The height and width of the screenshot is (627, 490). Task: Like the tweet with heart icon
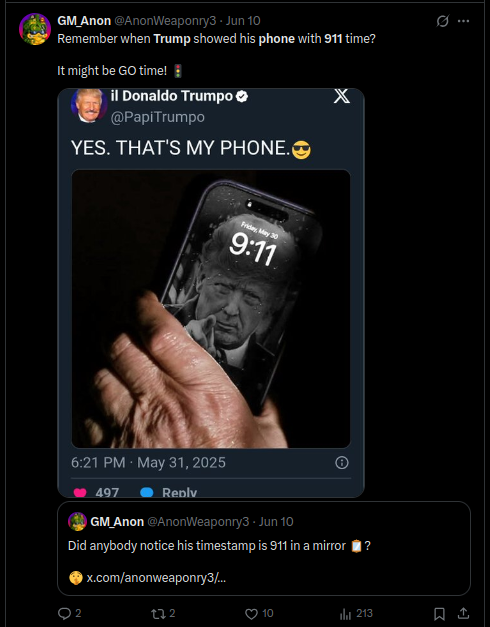click(251, 613)
